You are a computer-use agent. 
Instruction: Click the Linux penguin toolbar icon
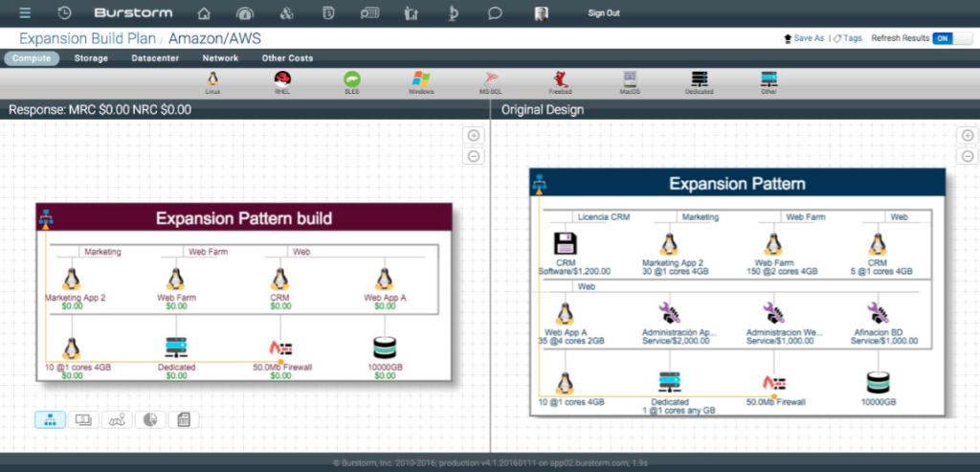(x=212, y=80)
